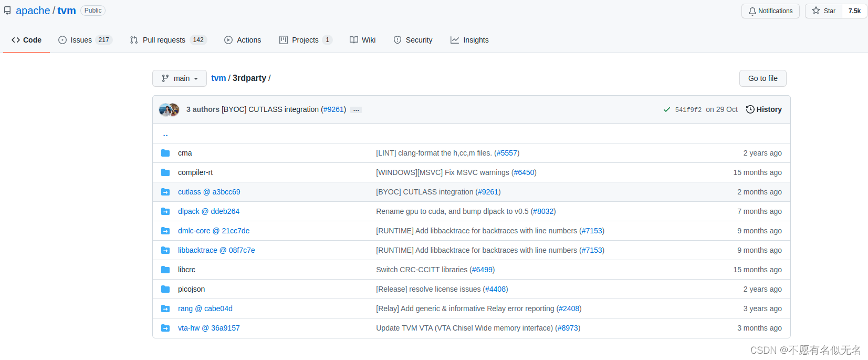Open the cma folder
This screenshot has height=360, width=868.
[185, 153]
